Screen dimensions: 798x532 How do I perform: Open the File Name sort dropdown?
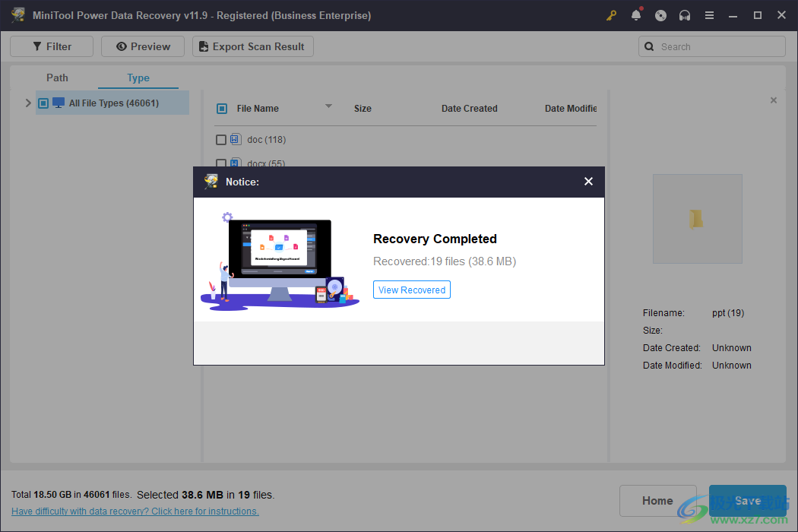coord(328,106)
